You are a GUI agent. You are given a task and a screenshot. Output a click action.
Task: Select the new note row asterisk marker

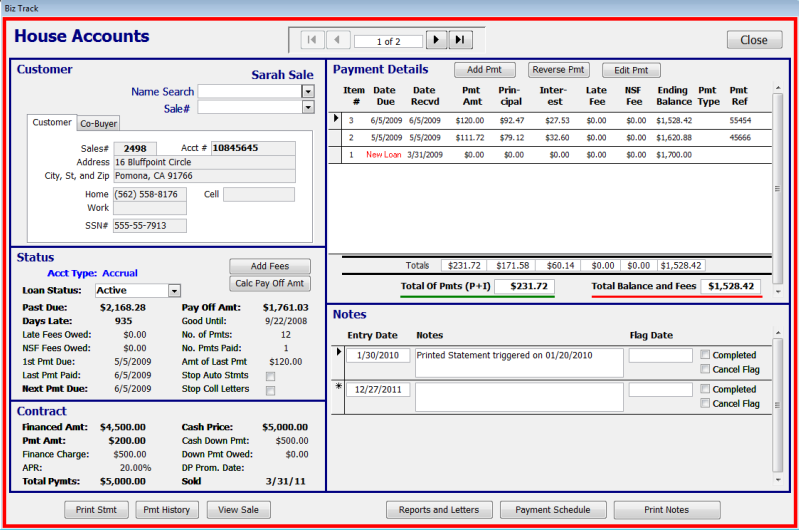tap(338, 388)
